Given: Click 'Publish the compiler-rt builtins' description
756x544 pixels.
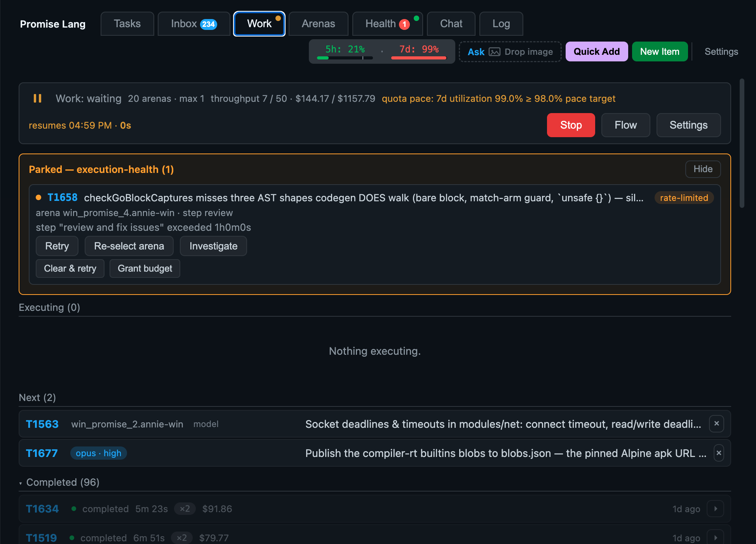Looking at the screenshot, I should [x=506, y=453].
